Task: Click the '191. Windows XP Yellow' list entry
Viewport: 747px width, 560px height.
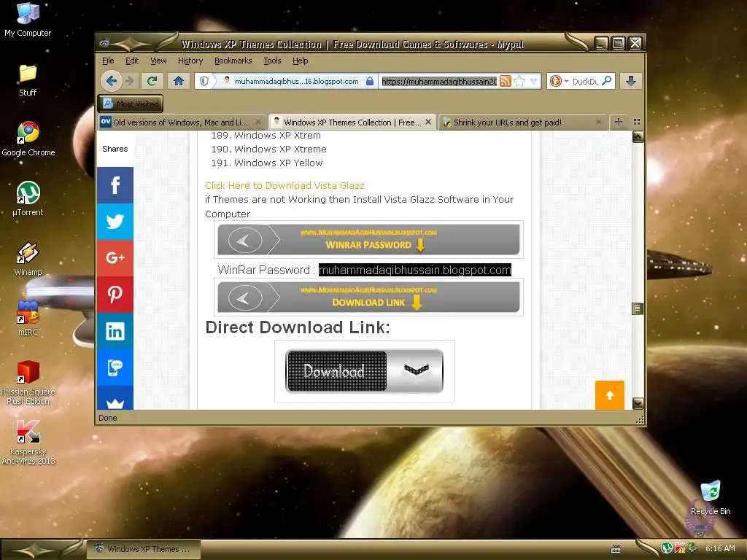Action: tap(267, 163)
